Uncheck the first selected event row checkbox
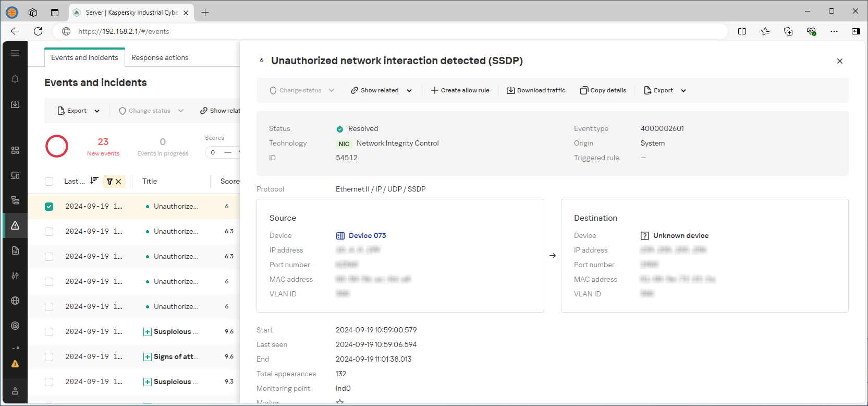 tap(49, 207)
